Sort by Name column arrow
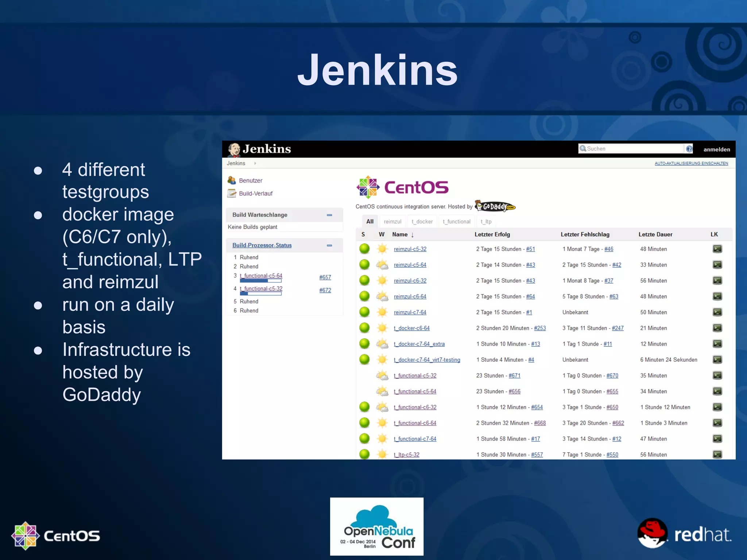The image size is (747, 560). point(412,235)
